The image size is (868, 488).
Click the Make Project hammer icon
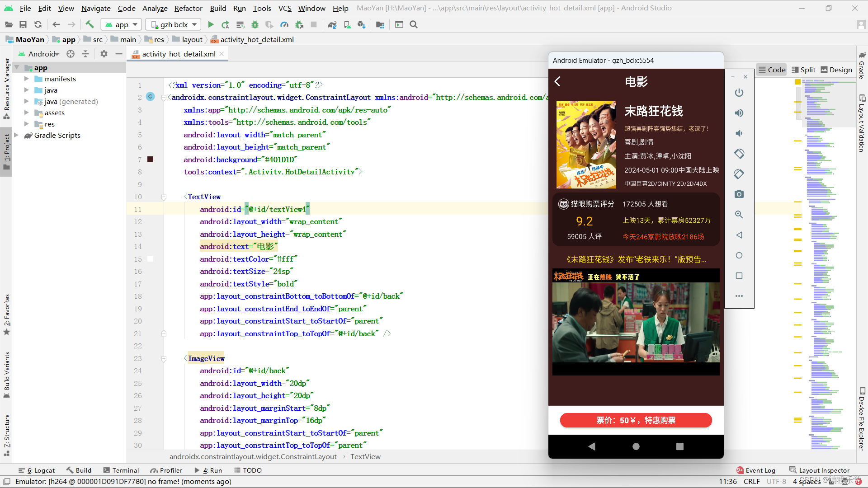[x=90, y=24]
